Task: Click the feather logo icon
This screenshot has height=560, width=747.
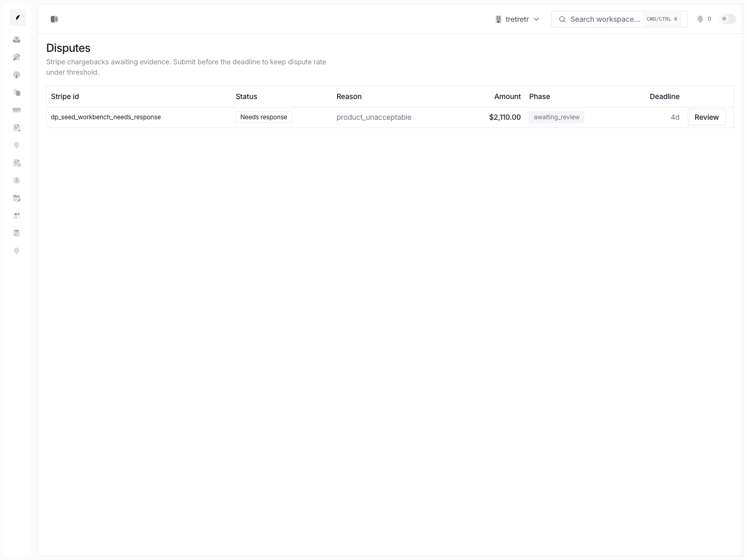Action: (x=18, y=18)
